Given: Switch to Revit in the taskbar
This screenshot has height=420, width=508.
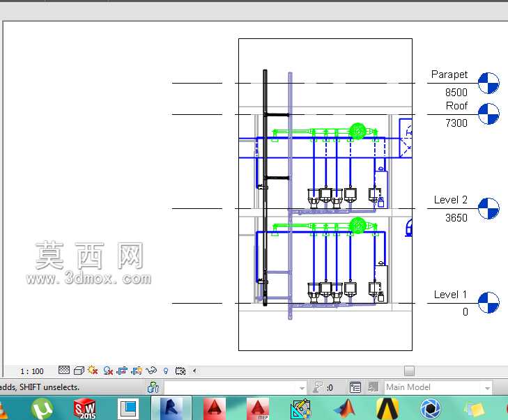Looking at the screenshot, I should pos(171,408).
